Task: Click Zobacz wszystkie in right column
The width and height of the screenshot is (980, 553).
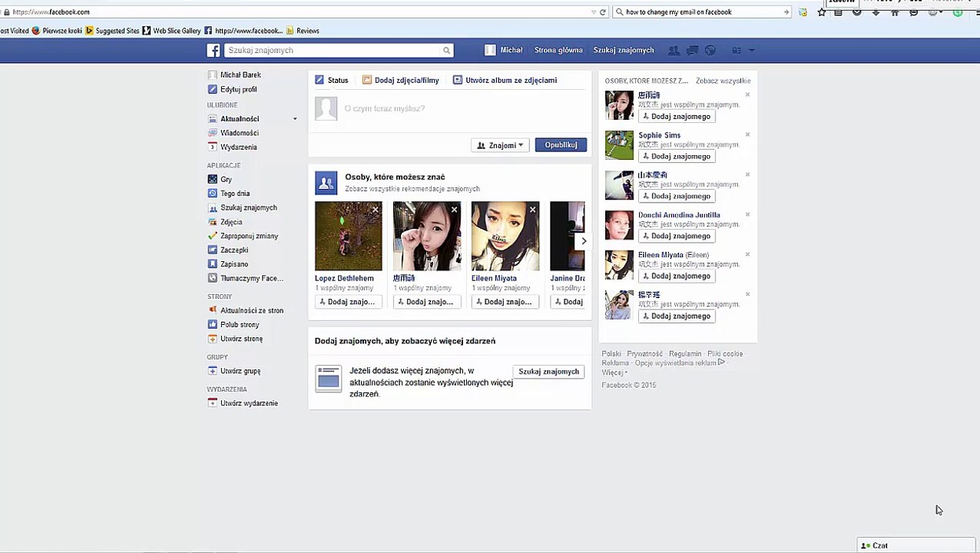Action: pyautogui.click(x=723, y=81)
